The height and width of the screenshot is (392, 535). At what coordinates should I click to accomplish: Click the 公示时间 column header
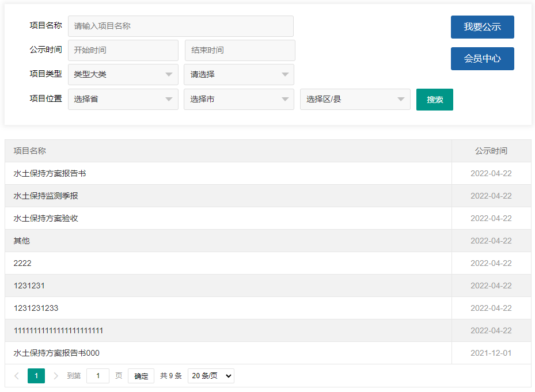tap(491, 151)
